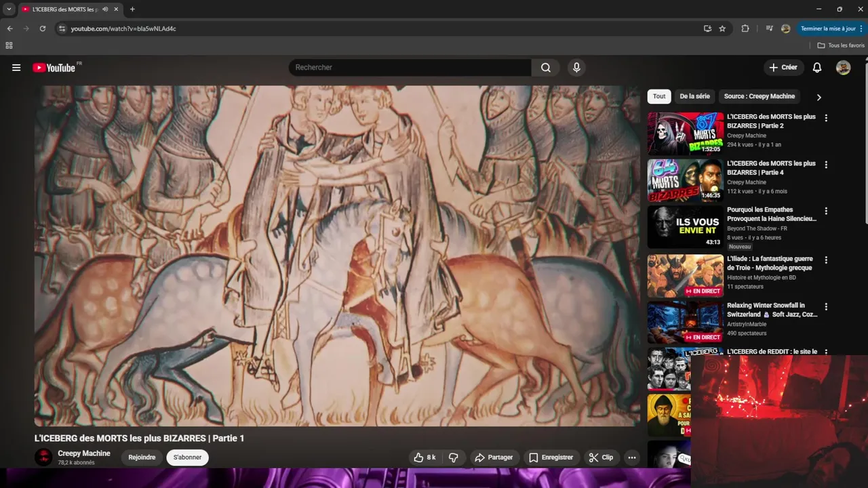Click Terminer la mise à jour button
The image size is (868, 488).
coord(828,28)
